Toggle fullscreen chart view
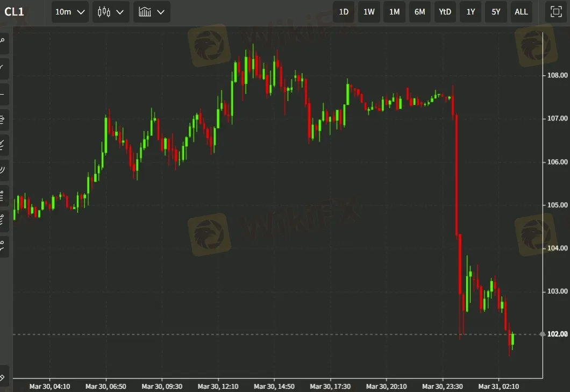This screenshot has width=570, height=392. click(556, 12)
